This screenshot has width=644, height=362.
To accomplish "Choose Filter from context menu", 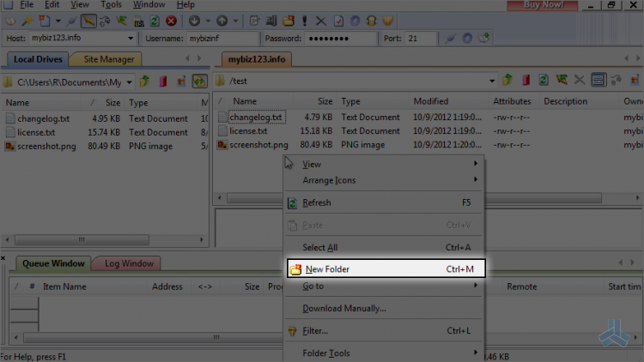I will click(384, 331).
